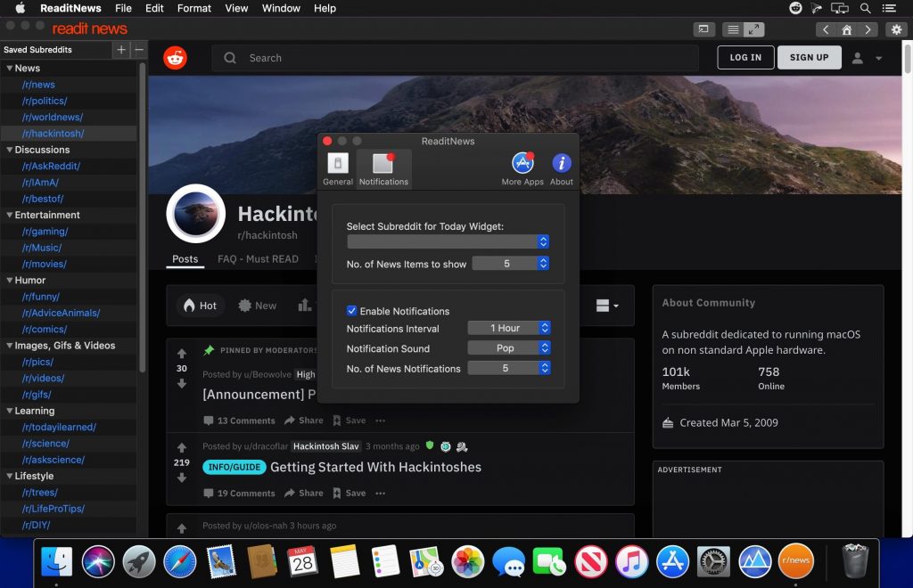Open the Notification Sound dropdown
The width and height of the screenshot is (913, 588).
click(x=509, y=348)
